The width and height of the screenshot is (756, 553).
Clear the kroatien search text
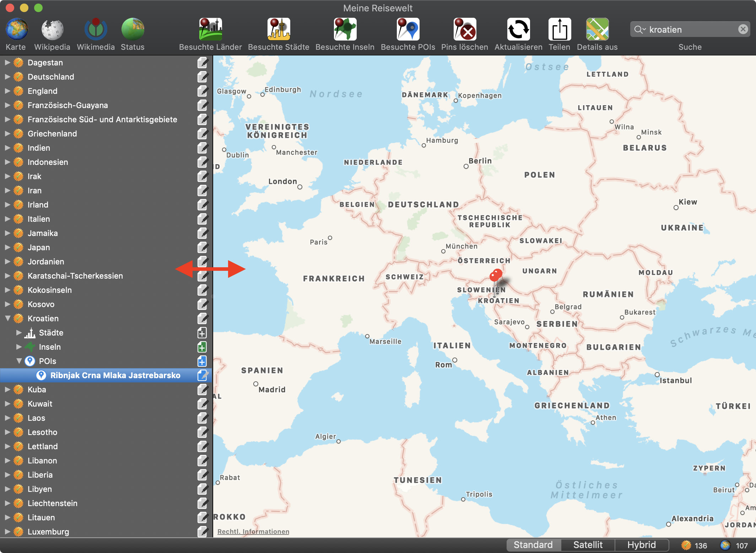pos(743,29)
